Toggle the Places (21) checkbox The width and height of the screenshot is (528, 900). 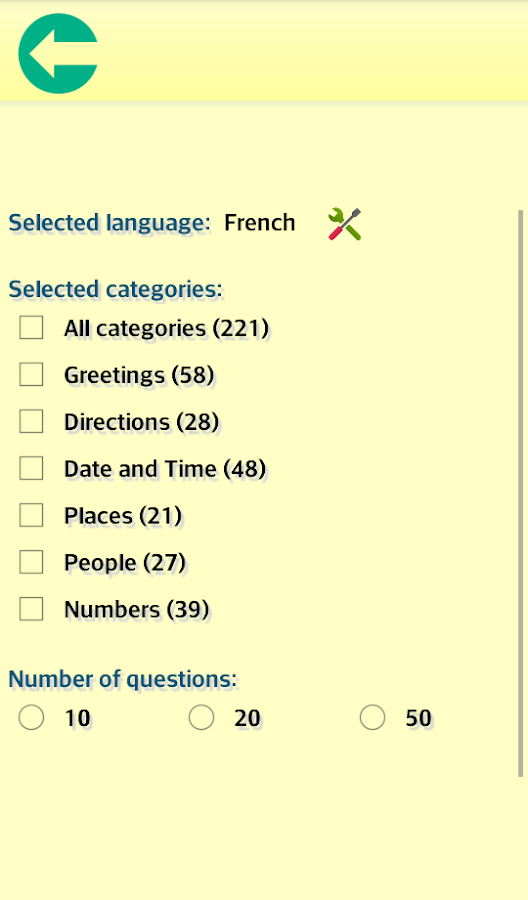point(31,515)
